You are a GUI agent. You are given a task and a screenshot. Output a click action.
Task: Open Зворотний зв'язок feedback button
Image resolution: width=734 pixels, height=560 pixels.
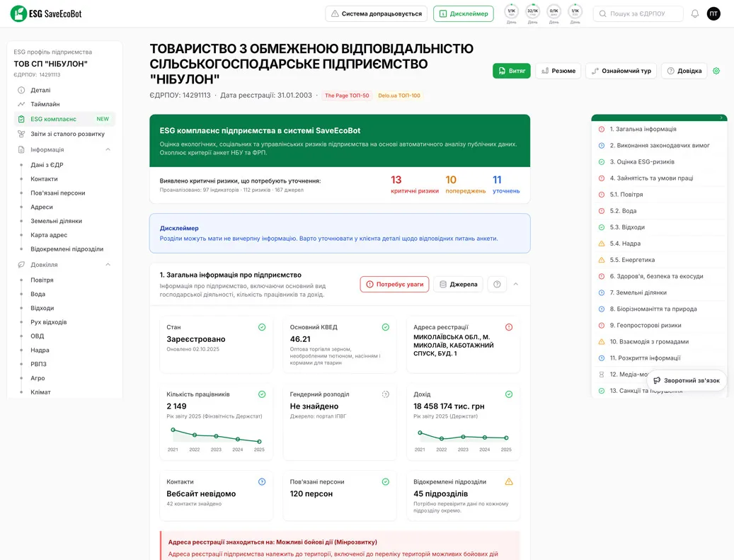click(687, 380)
